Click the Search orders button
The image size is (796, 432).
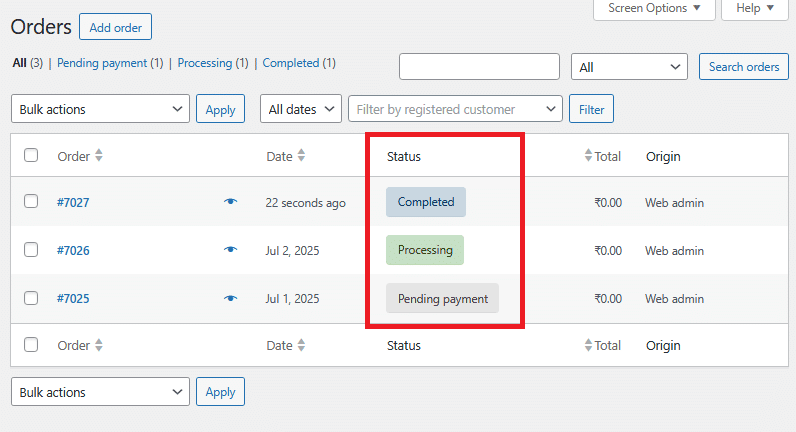click(743, 67)
